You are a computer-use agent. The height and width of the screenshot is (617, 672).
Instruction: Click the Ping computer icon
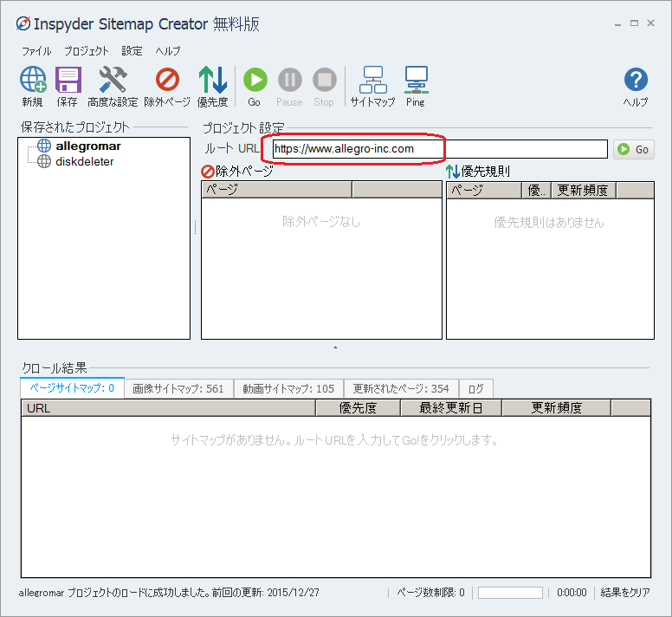tap(417, 80)
